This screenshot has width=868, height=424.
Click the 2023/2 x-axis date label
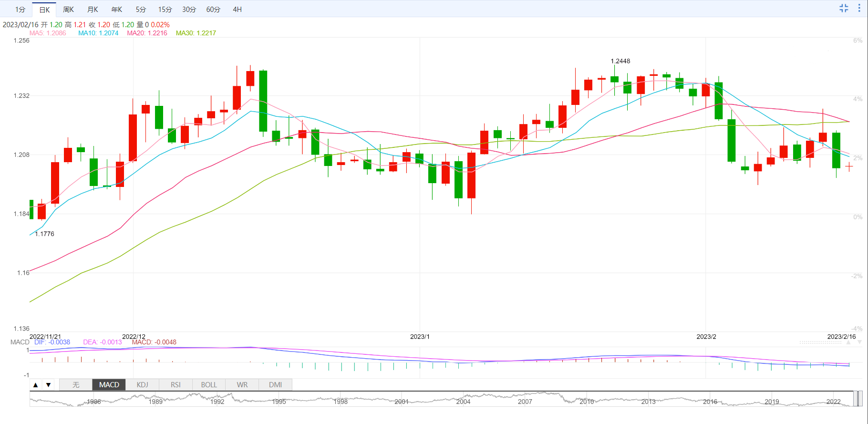coord(706,336)
